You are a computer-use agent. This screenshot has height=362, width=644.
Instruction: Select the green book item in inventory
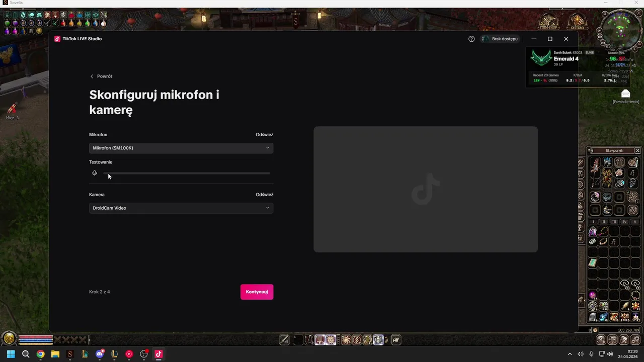(593, 263)
